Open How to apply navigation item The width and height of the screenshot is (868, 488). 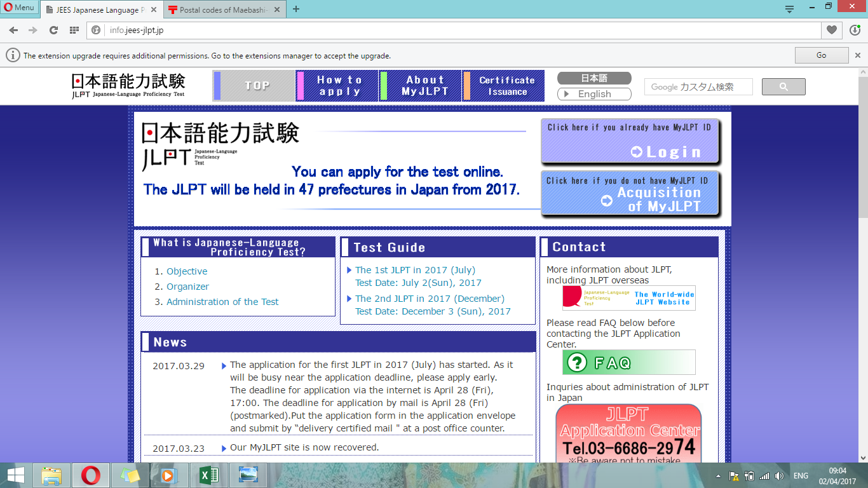click(x=337, y=86)
